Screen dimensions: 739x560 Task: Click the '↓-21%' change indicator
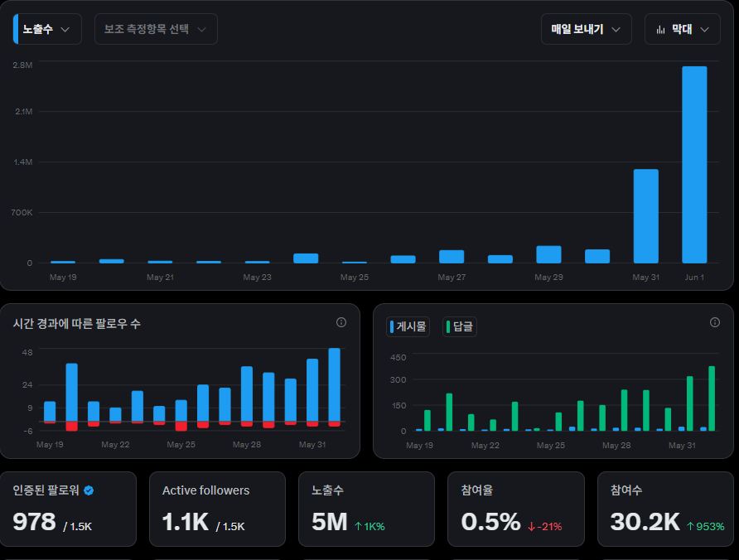click(x=545, y=527)
